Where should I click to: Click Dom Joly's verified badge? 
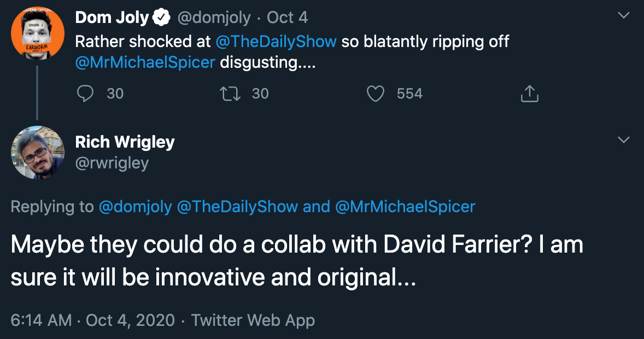[x=161, y=18]
